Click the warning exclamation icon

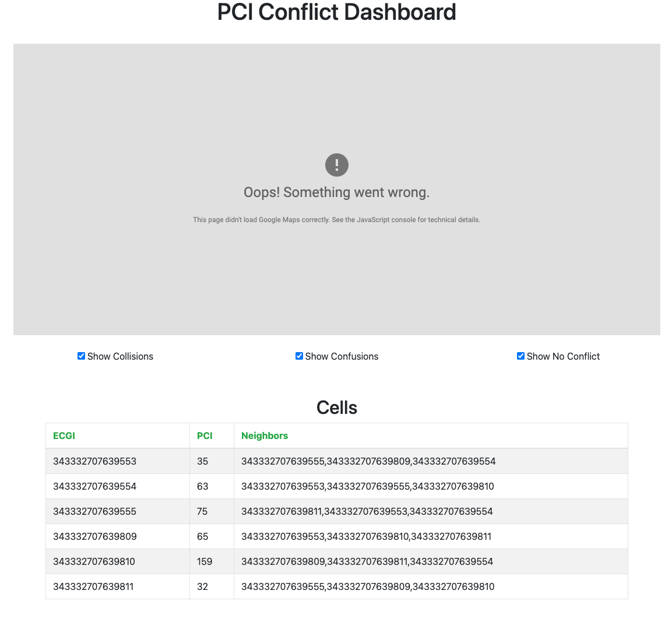pyautogui.click(x=336, y=164)
